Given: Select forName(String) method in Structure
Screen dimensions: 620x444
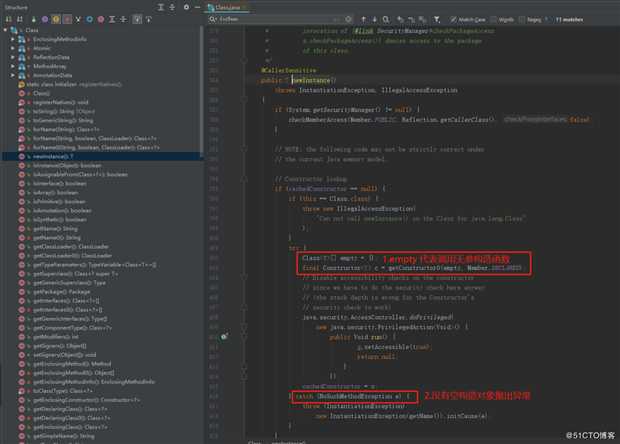Looking at the screenshot, I should [58, 129].
